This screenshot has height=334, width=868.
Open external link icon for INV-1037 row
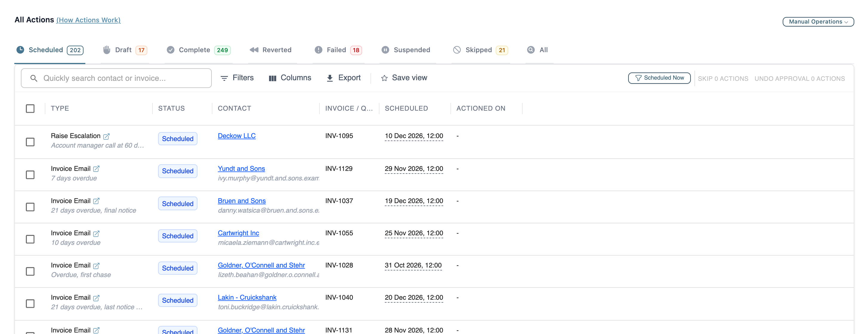coord(96,201)
